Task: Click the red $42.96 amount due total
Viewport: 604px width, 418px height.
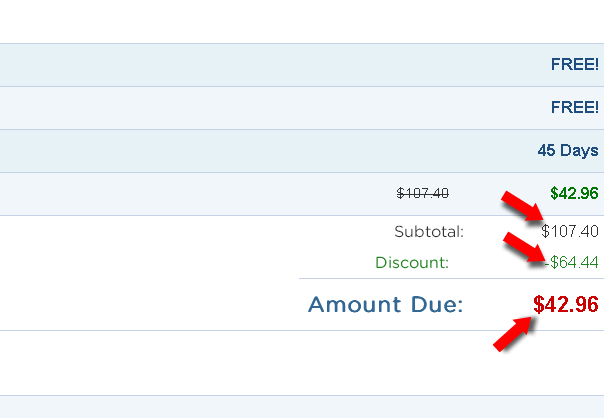Action: [566, 304]
